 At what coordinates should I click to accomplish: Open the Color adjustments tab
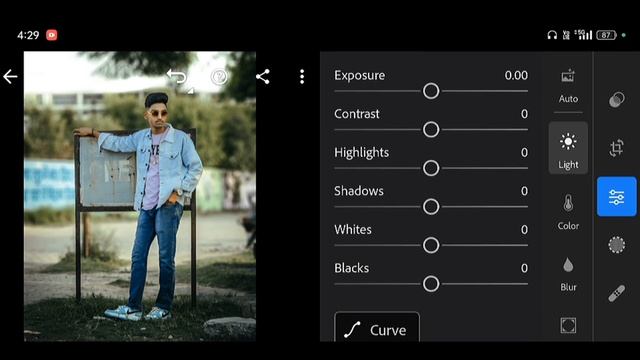tap(568, 212)
